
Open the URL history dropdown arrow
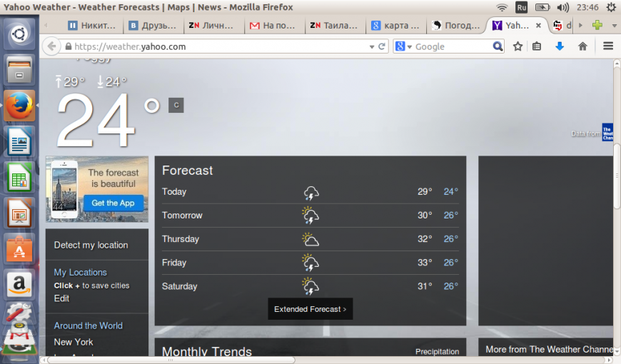point(371,46)
